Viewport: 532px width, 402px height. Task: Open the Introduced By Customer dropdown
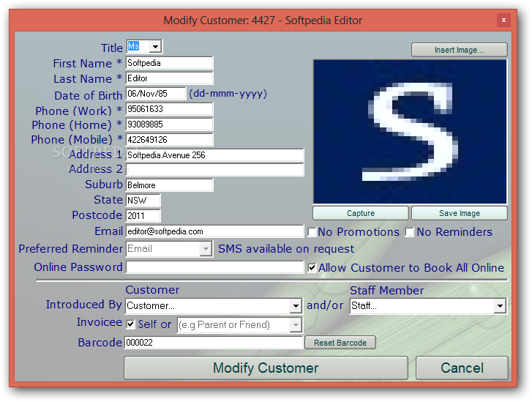point(296,306)
